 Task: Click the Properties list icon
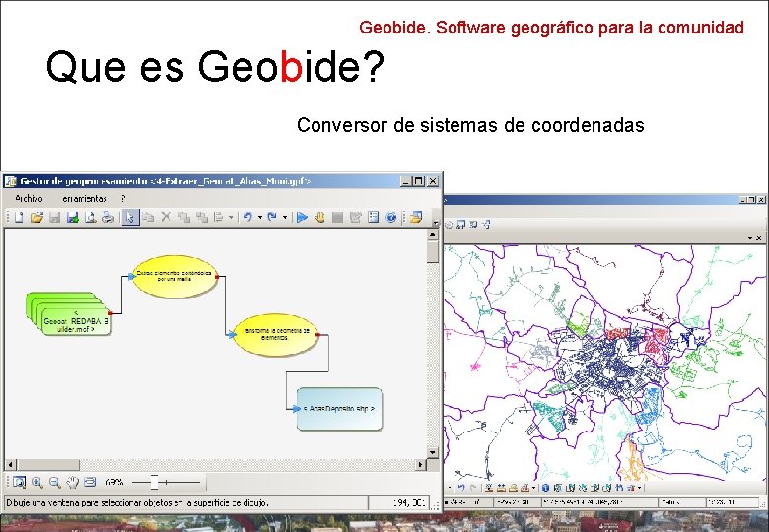pos(374,217)
